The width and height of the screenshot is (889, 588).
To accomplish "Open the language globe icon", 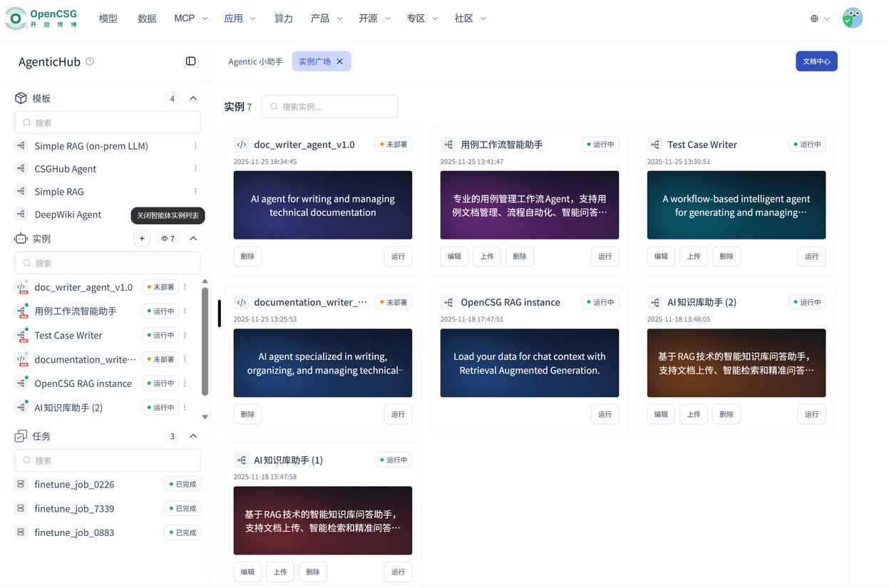I will tap(814, 19).
